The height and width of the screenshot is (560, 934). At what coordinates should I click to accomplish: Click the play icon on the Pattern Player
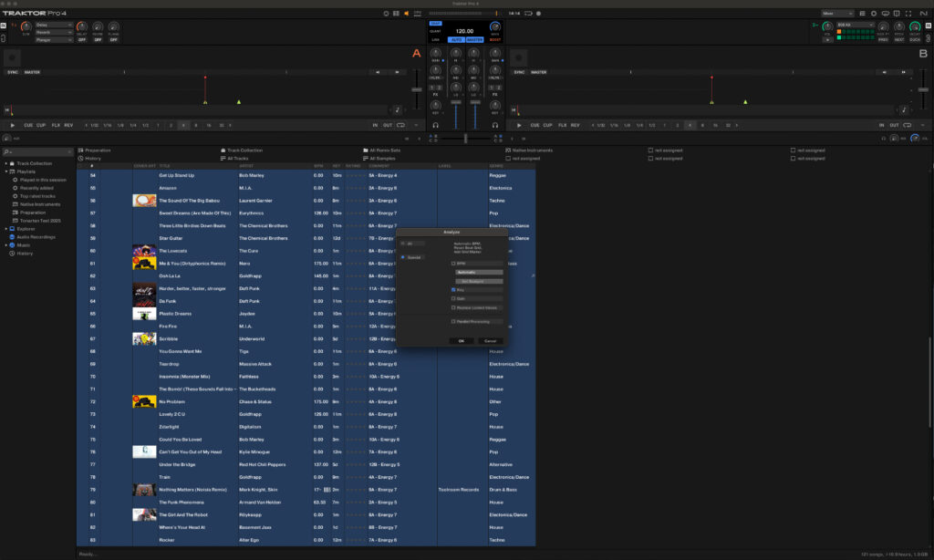click(x=828, y=39)
